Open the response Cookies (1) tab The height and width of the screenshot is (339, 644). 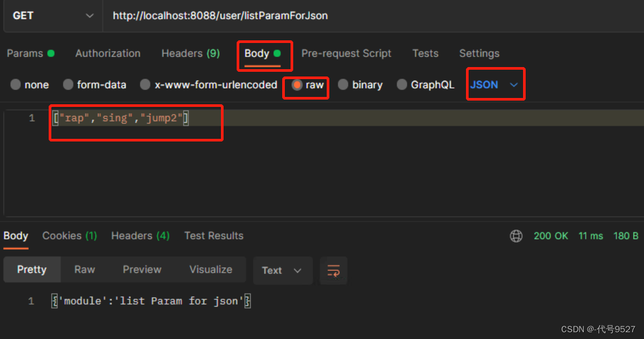(x=70, y=236)
